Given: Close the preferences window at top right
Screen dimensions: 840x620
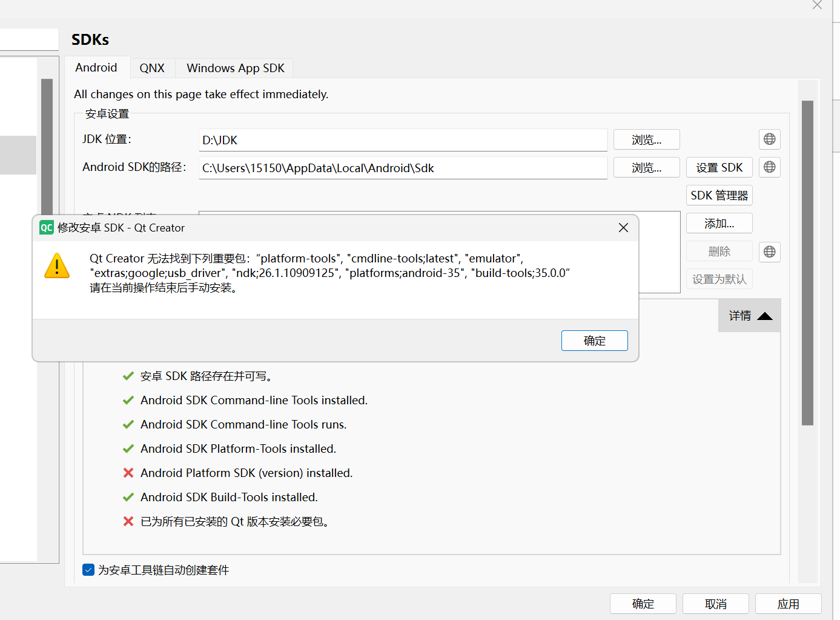Looking at the screenshot, I should coord(817,5).
